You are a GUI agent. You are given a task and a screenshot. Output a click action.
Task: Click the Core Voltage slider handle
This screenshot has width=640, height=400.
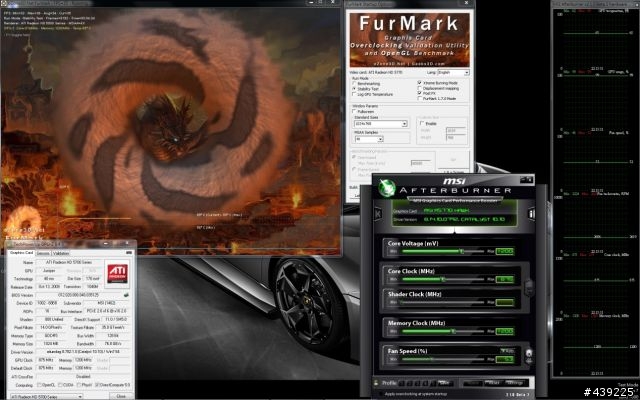pos(462,251)
